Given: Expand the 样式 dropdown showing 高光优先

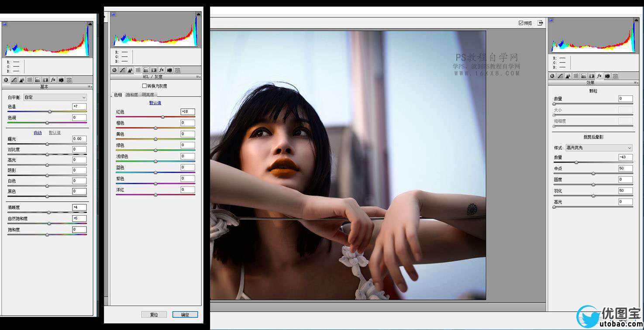Looking at the screenshot, I should (x=599, y=148).
